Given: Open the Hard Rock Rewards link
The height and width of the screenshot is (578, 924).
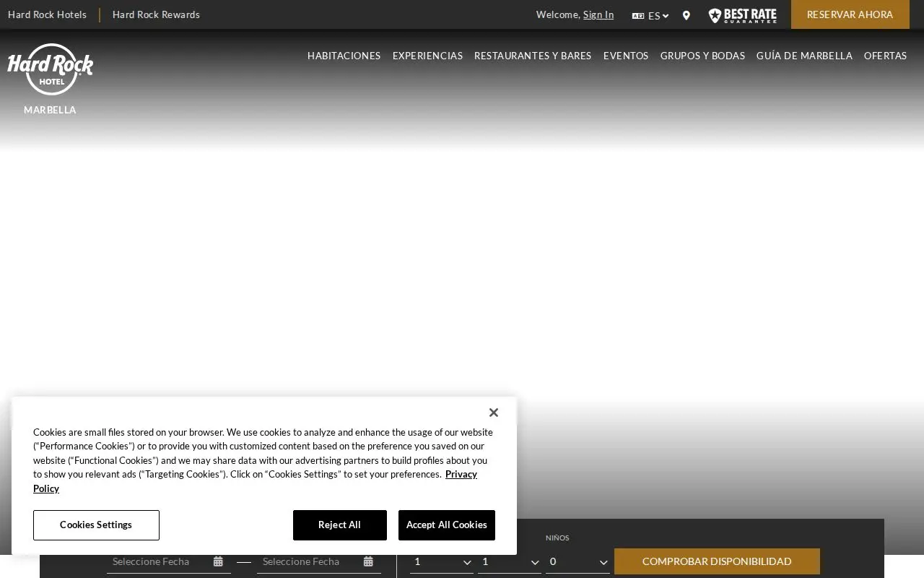Looking at the screenshot, I should click(x=156, y=14).
